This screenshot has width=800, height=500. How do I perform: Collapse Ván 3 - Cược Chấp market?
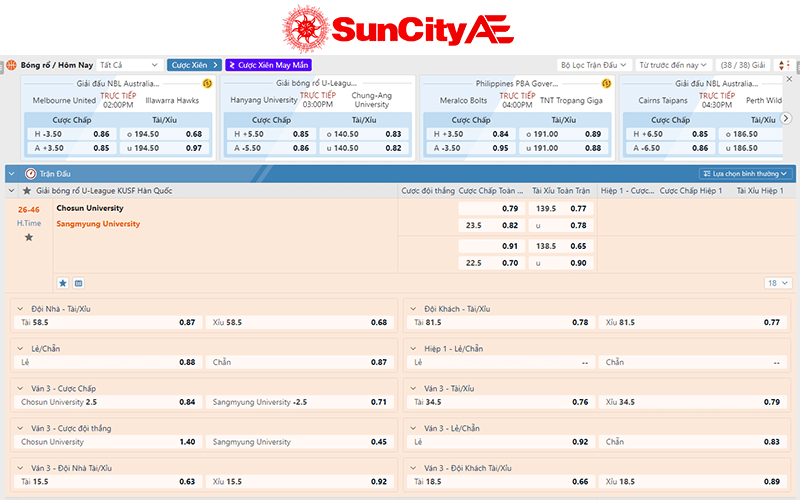(x=20, y=388)
